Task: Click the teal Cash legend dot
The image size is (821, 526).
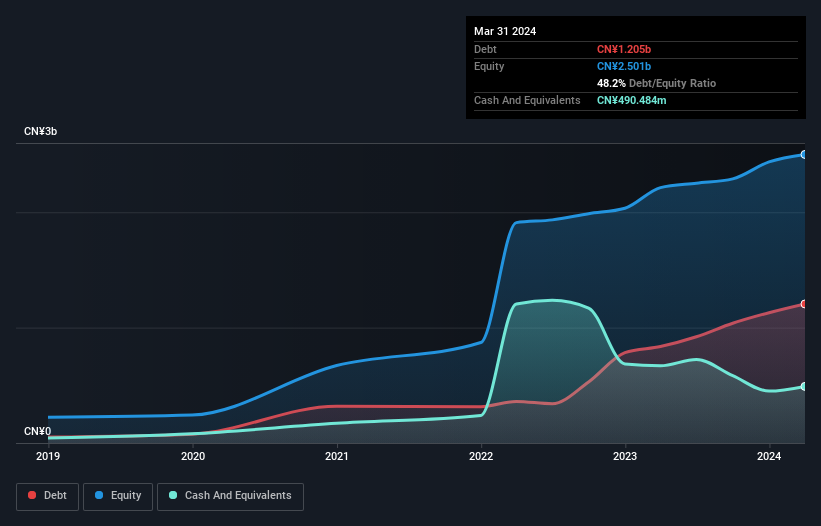Action: (173, 495)
